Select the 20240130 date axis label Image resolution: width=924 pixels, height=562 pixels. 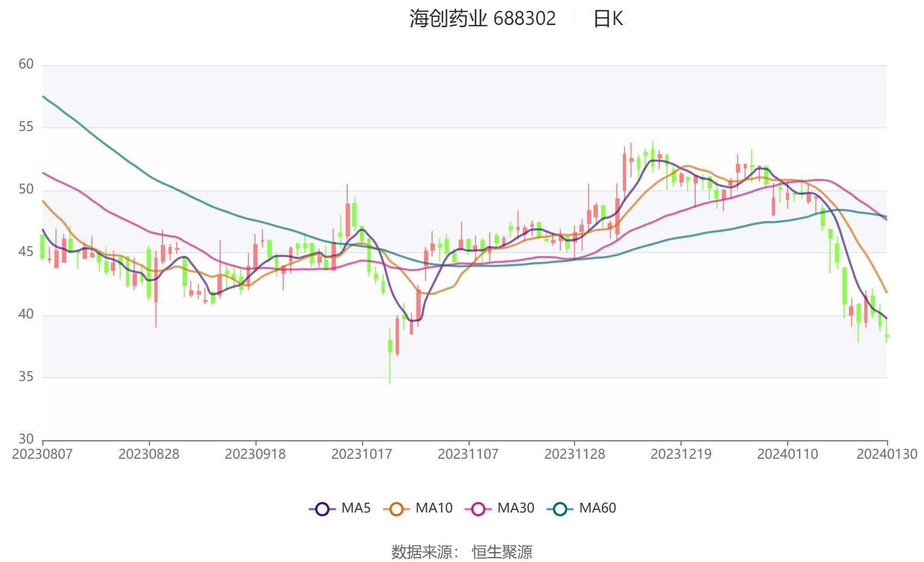[x=887, y=454]
